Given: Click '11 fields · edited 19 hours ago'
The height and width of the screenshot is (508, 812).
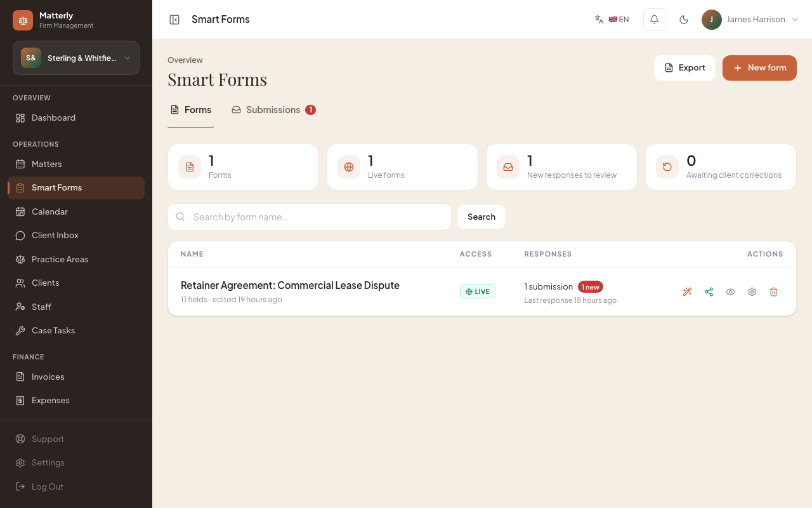Looking at the screenshot, I should 232,300.
